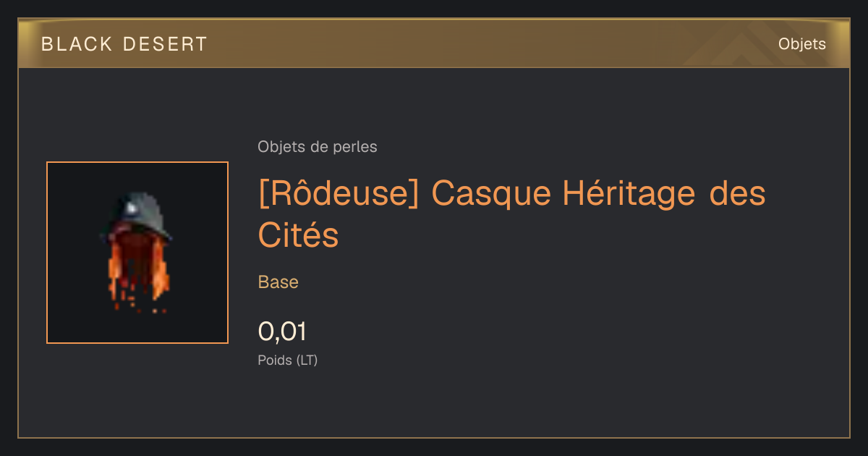Click the white lamp on the helmet

coord(133,208)
